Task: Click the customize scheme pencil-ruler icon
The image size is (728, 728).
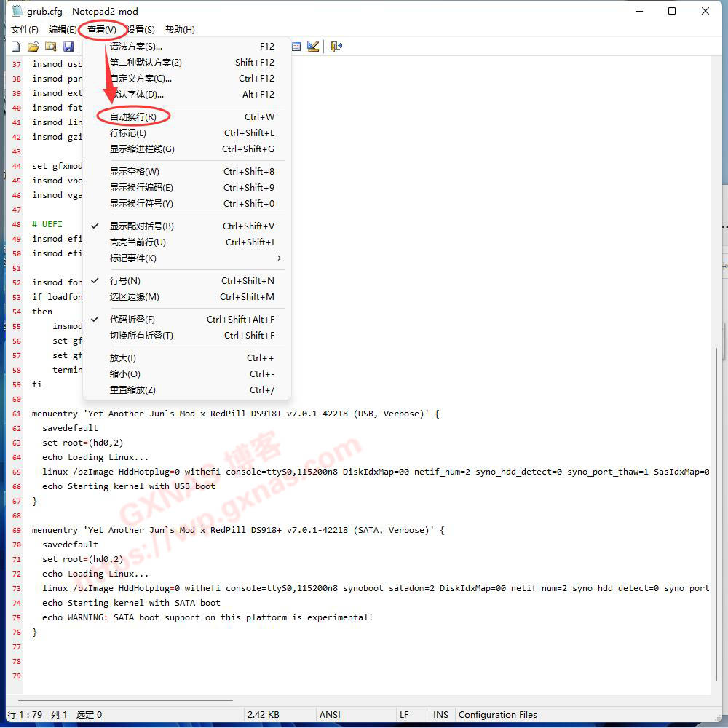Action: click(313, 47)
